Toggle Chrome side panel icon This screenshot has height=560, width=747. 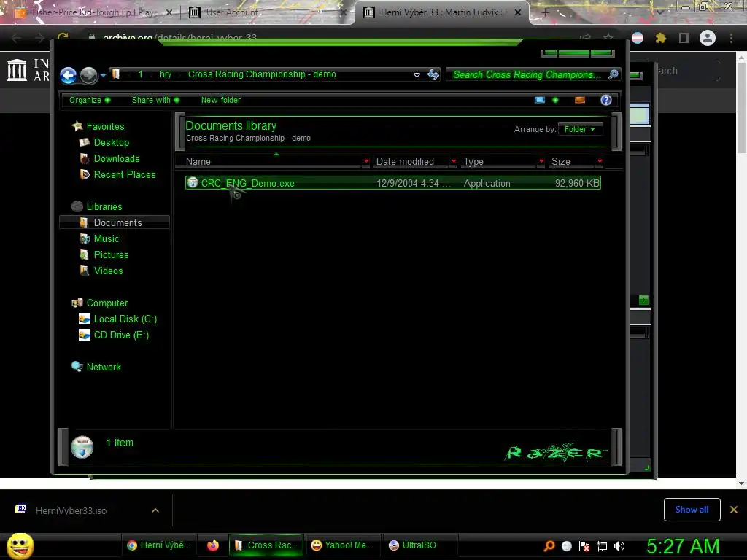(x=684, y=38)
